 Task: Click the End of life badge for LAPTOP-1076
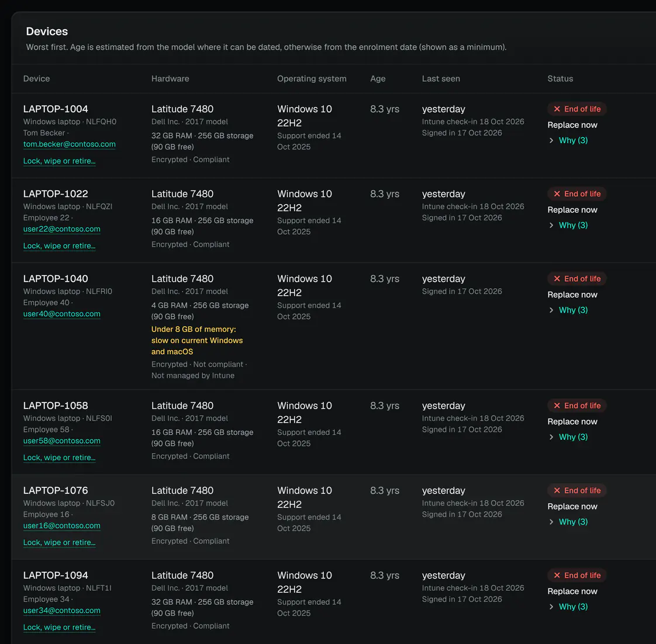pyautogui.click(x=577, y=490)
